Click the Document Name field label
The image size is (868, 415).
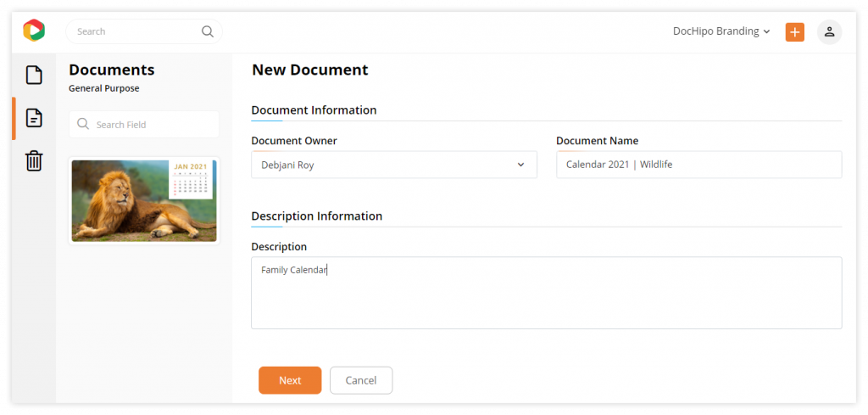(x=598, y=141)
